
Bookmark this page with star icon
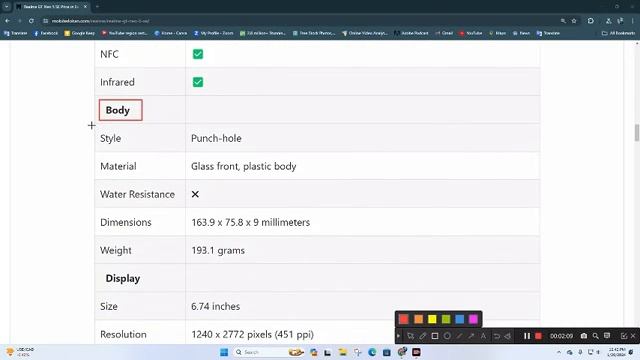pos(574,21)
